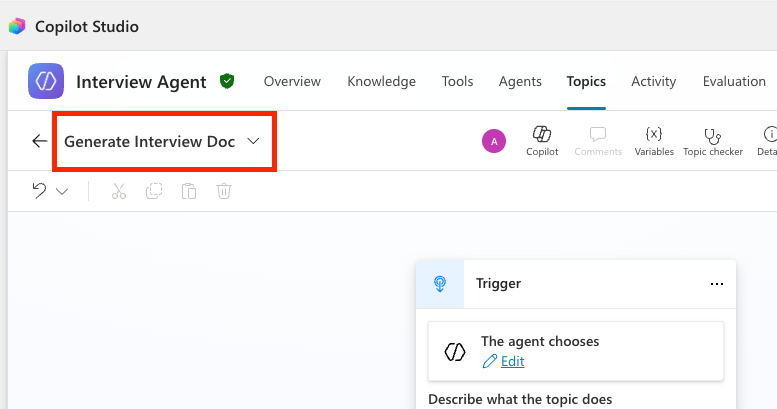Click the Copy icon in toolbar

pos(154,191)
